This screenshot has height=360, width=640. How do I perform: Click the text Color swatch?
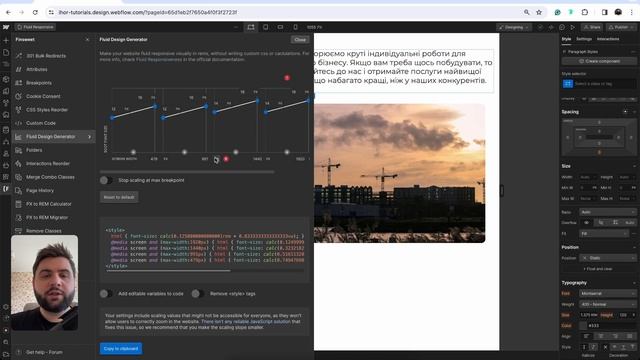(x=583, y=326)
